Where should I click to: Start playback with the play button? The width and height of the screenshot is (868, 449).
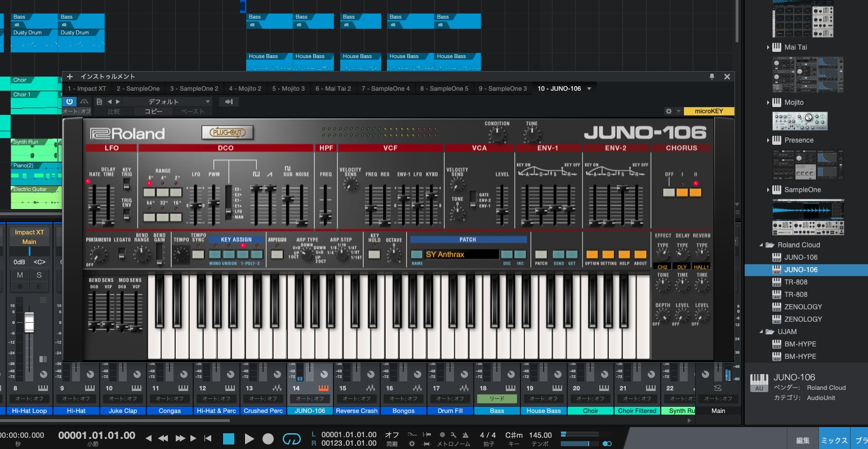click(x=250, y=439)
